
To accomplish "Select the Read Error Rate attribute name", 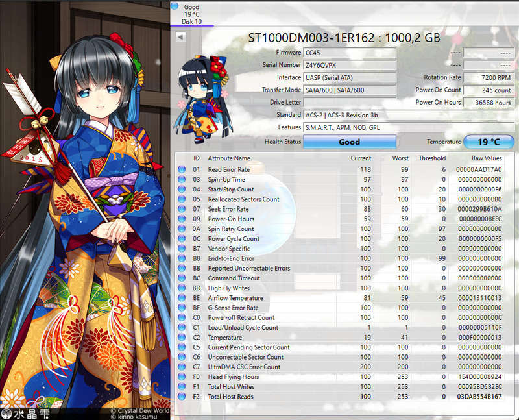I will [x=229, y=169].
